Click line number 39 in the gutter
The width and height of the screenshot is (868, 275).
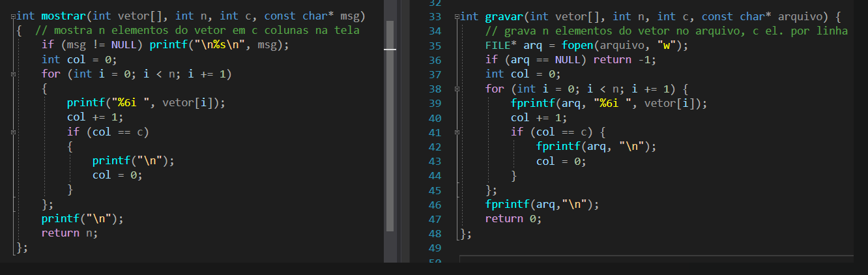tap(435, 104)
